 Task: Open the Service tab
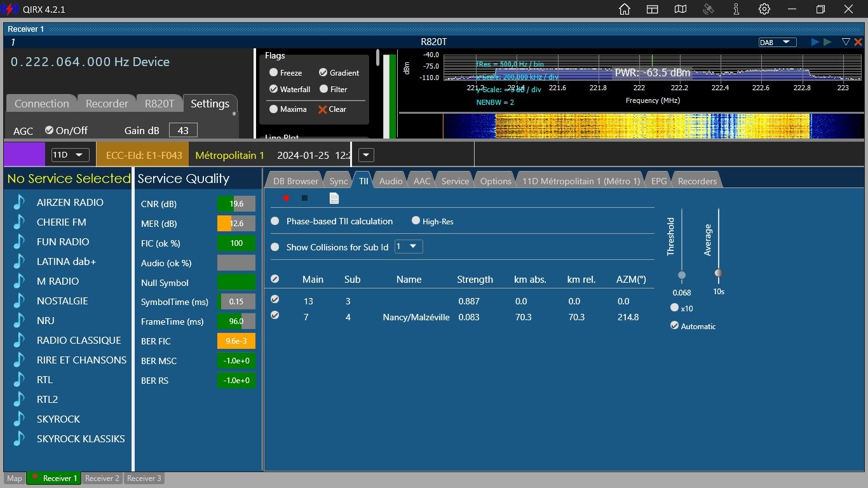(x=455, y=180)
